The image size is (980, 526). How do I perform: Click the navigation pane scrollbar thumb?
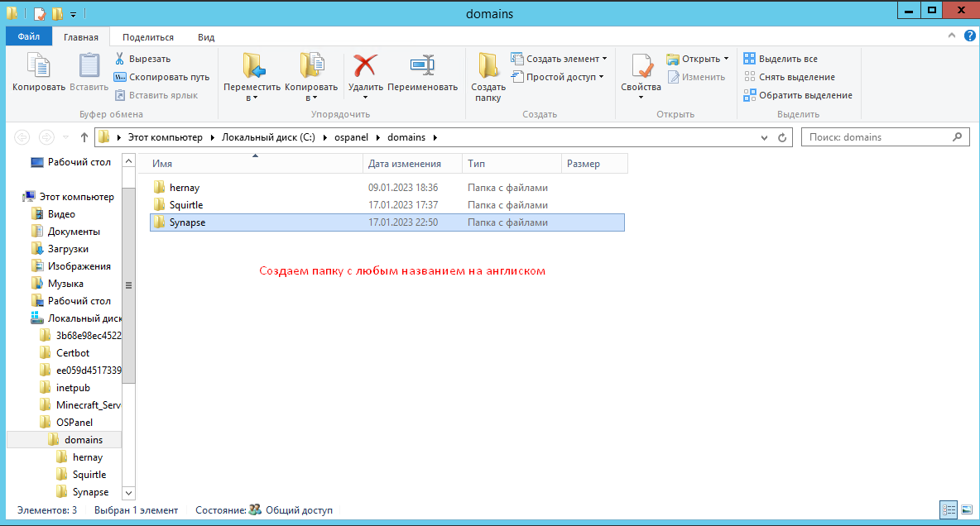click(129, 285)
